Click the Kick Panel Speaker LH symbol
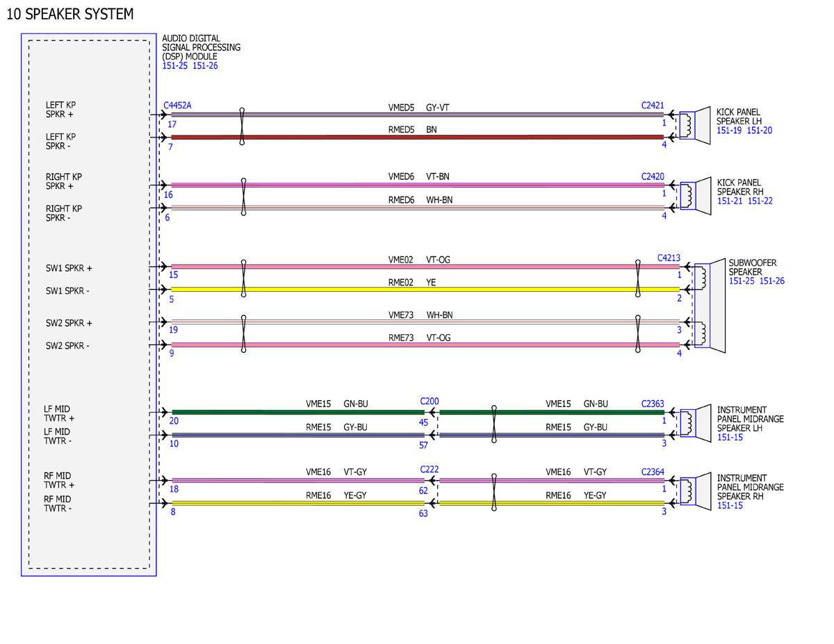 (x=695, y=126)
